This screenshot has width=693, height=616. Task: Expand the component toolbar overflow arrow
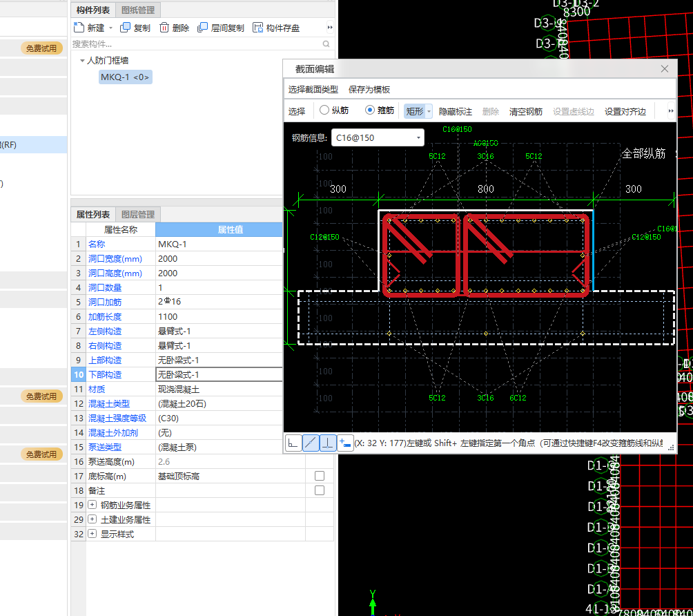point(330,28)
